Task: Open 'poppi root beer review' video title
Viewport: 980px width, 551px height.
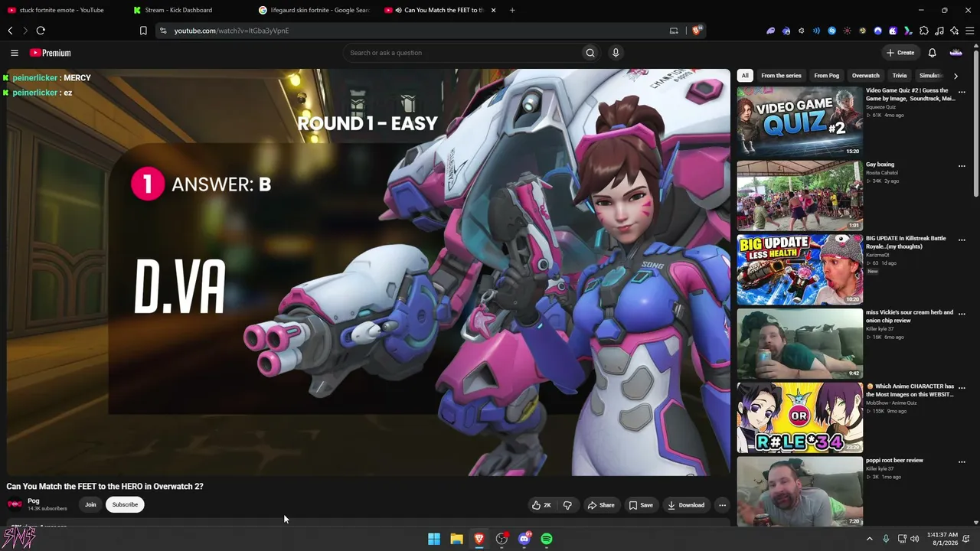Action: click(x=894, y=461)
